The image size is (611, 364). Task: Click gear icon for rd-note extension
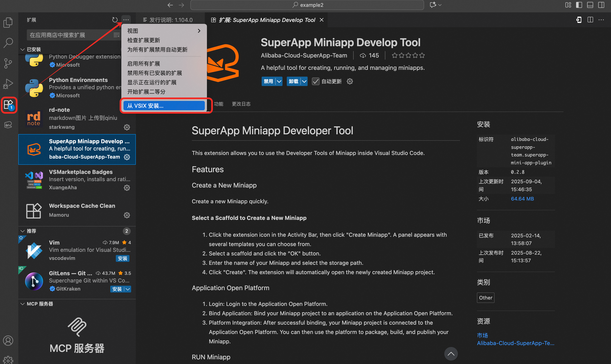pyautogui.click(x=127, y=127)
